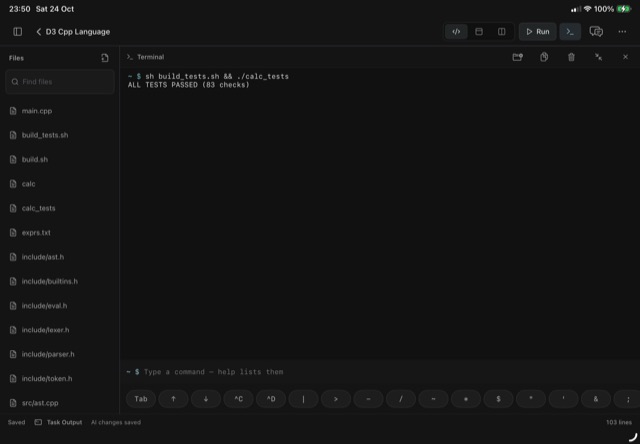This screenshot has width=640, height=444.
Task: Click the 103 lines status entry
Action: click(619, 422)
